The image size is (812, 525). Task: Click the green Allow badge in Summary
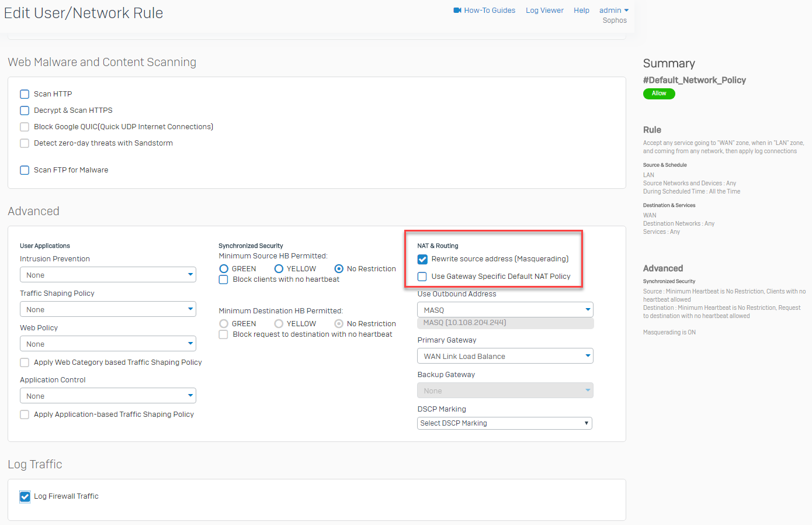(659, 94)
